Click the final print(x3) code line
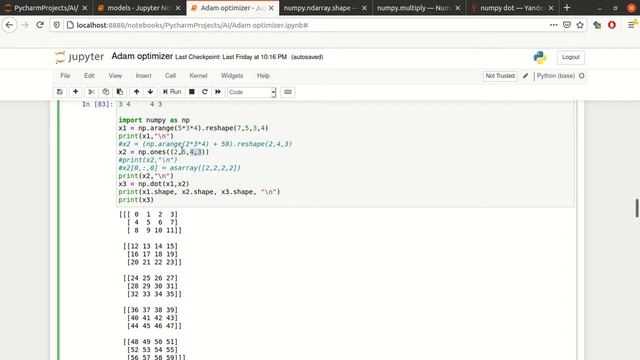This screenshot has width=640, height=360. point(136,200)
